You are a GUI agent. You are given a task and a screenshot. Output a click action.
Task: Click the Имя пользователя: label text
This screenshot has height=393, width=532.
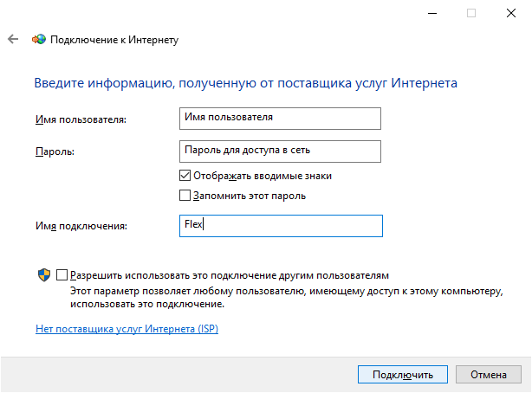pyautogui.click(x=81, y=119)
